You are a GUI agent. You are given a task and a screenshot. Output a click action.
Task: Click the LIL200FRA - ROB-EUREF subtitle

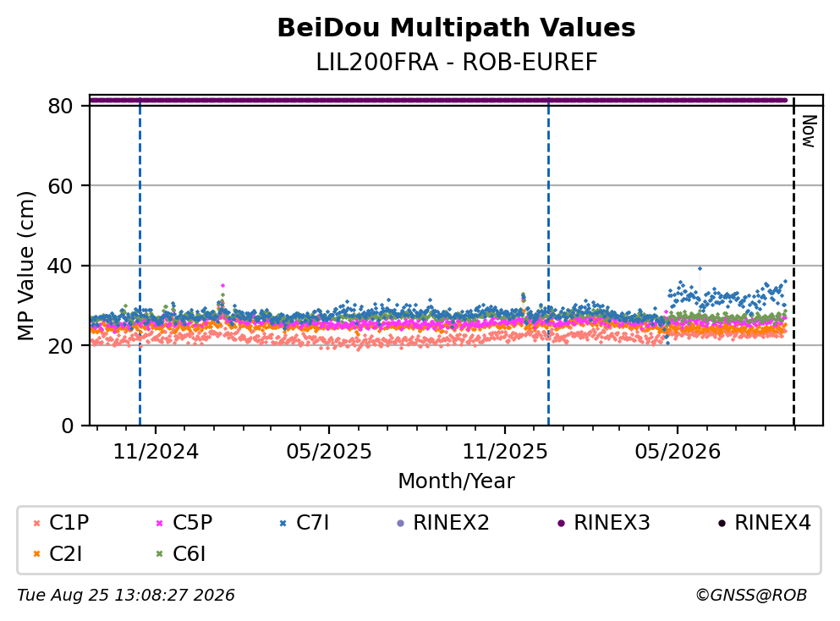click(x=457, y=62)
